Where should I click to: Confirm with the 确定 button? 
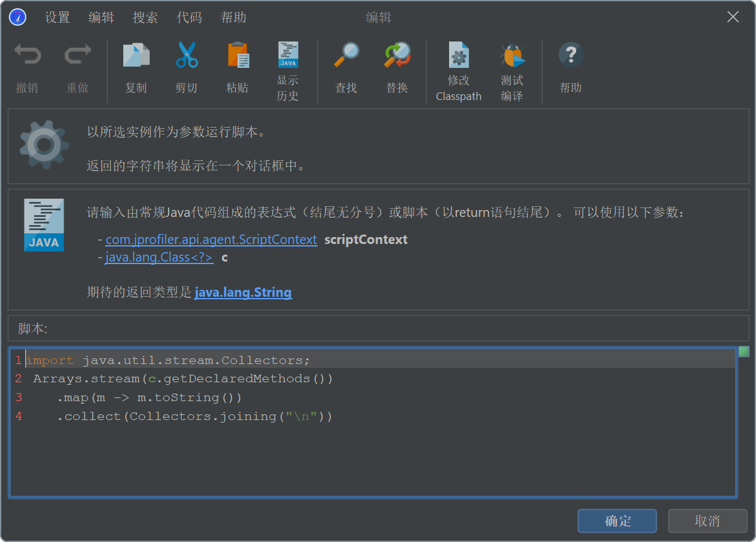point(618,521)
